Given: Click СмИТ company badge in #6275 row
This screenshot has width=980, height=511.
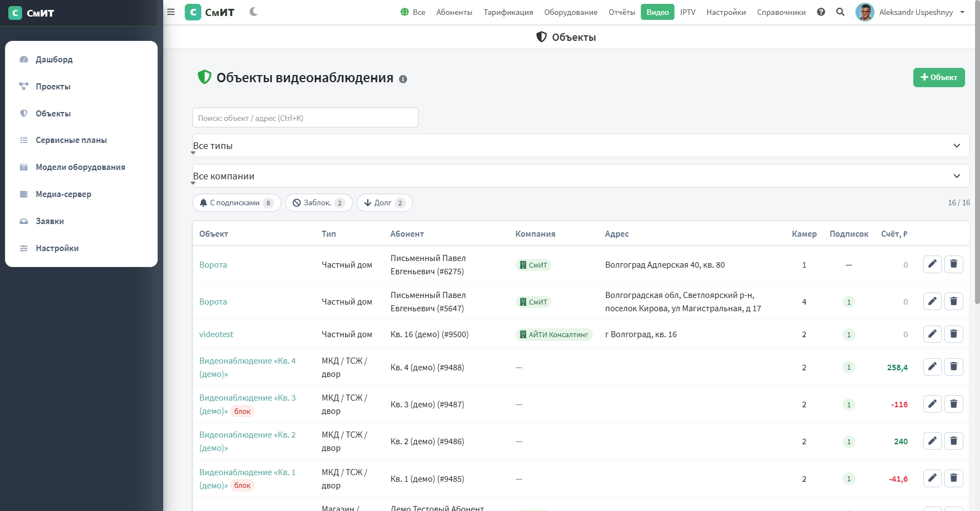Looking at the screenshot, I should click(x=533, y=265).
